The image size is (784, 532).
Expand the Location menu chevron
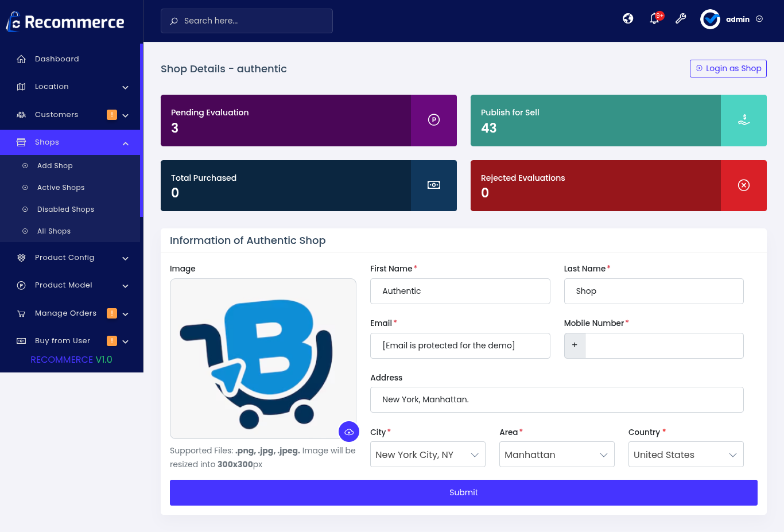point(125,87)
